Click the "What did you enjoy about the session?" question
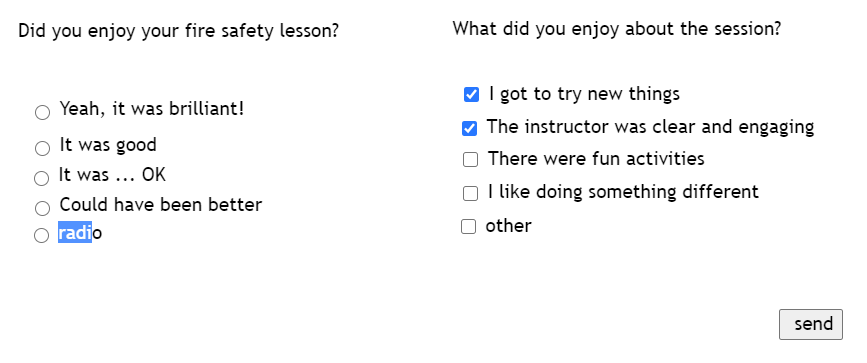The height and width of the screenshot is (363, 867). point(617,28)
